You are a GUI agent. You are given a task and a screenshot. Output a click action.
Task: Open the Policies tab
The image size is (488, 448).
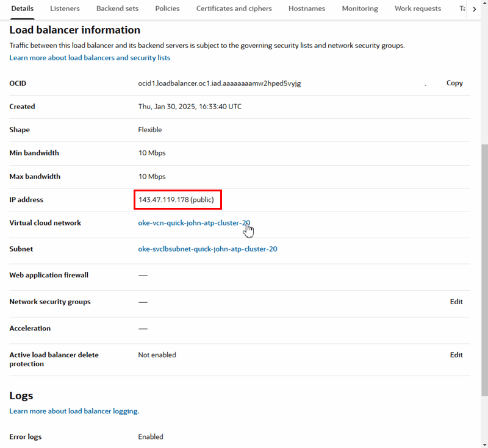(167, 9)
